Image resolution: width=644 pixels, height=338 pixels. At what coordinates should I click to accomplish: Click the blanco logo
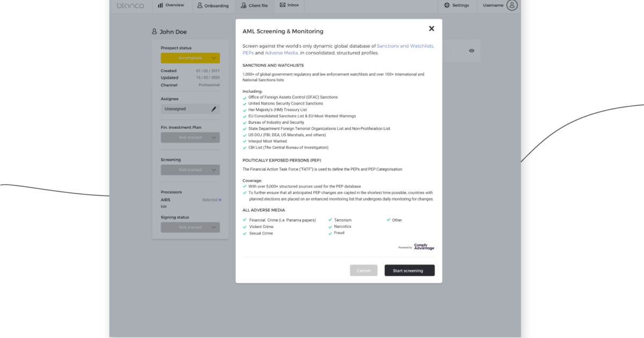point(130,5)
